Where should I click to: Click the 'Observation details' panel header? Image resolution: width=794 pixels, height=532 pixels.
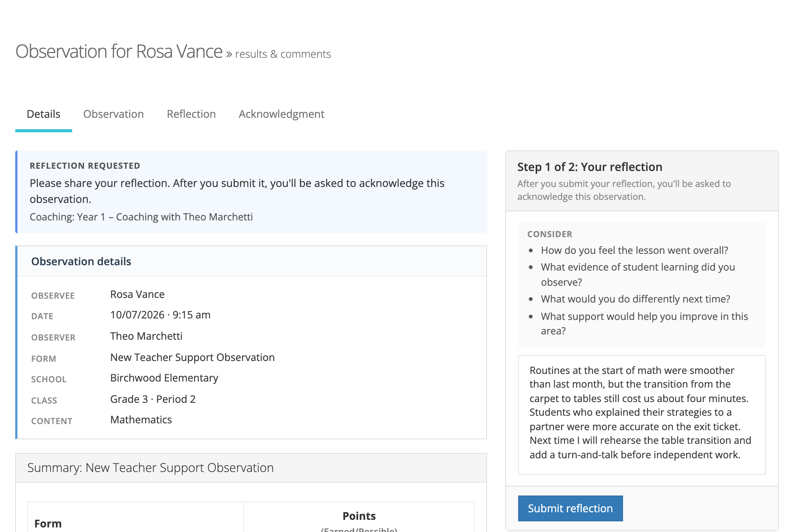pyautogui.click(x=252, y=261)
